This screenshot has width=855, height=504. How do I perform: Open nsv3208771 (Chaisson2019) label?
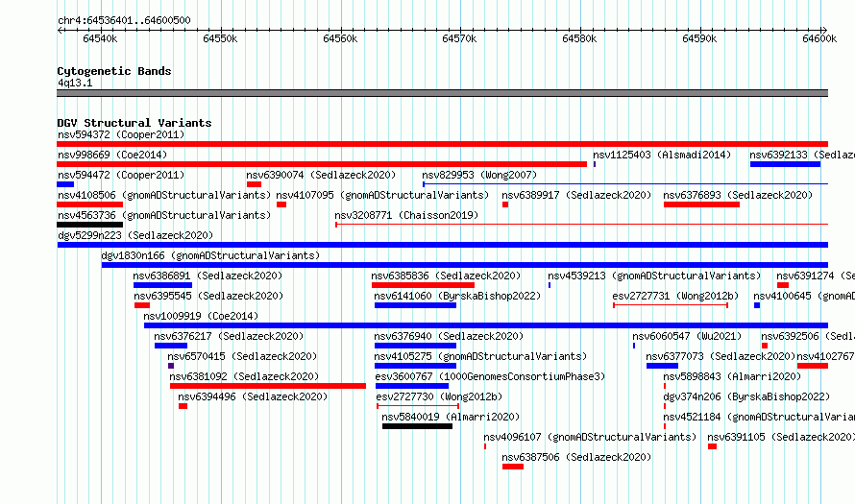click(x=406, y=215)
